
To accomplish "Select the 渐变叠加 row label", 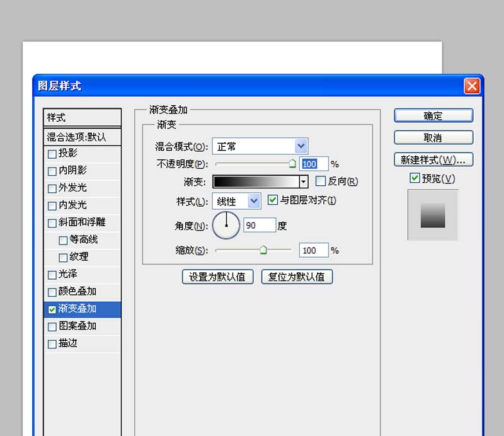I will pyautogui.click(x=77, y=309).
